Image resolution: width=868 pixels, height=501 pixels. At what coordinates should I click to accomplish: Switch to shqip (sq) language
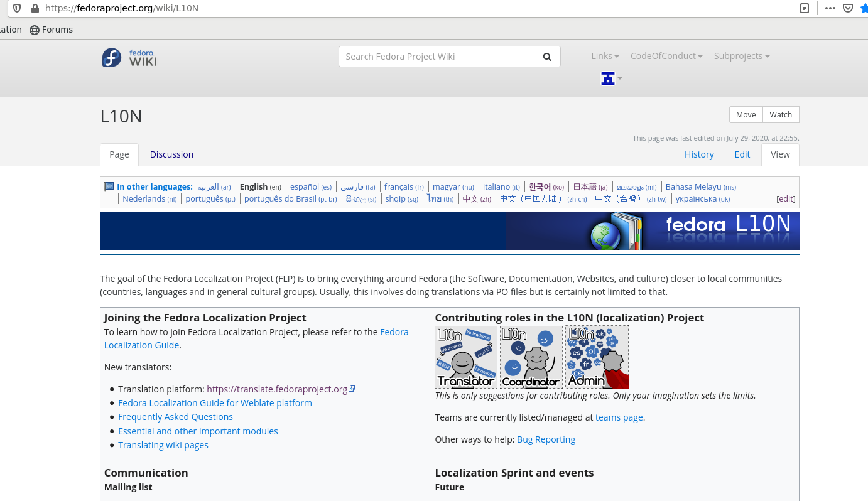pos(401,199)
